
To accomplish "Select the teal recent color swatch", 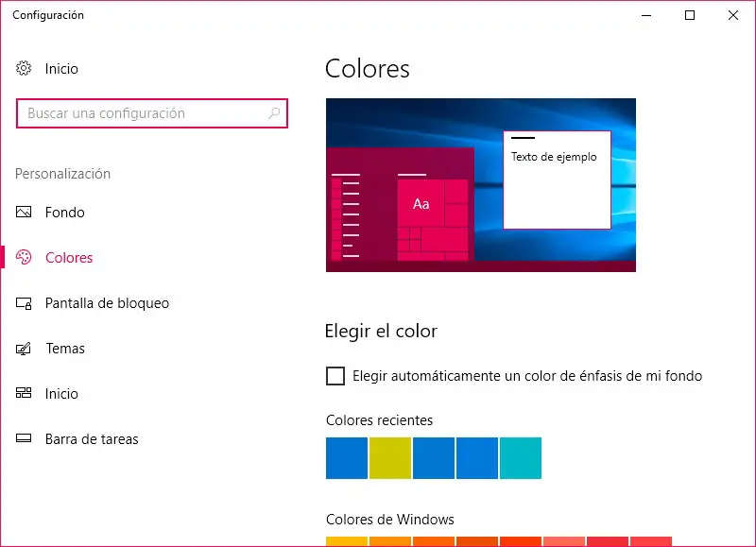I will [x=521, y=458].
